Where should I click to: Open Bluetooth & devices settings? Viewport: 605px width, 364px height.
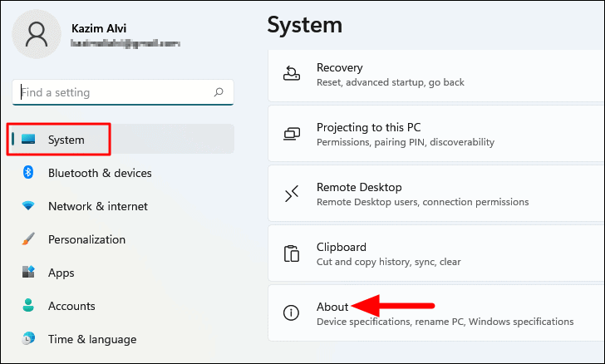click(100, 173)
